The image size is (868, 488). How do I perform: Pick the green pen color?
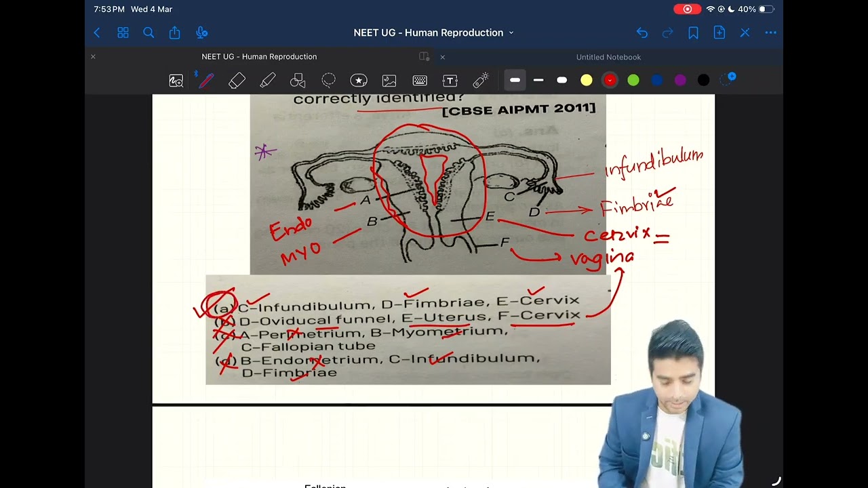click(x=633, y=80)
